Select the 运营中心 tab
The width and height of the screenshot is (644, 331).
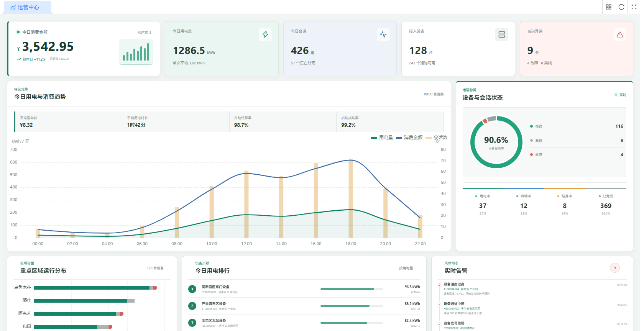[x=27, y=7]
